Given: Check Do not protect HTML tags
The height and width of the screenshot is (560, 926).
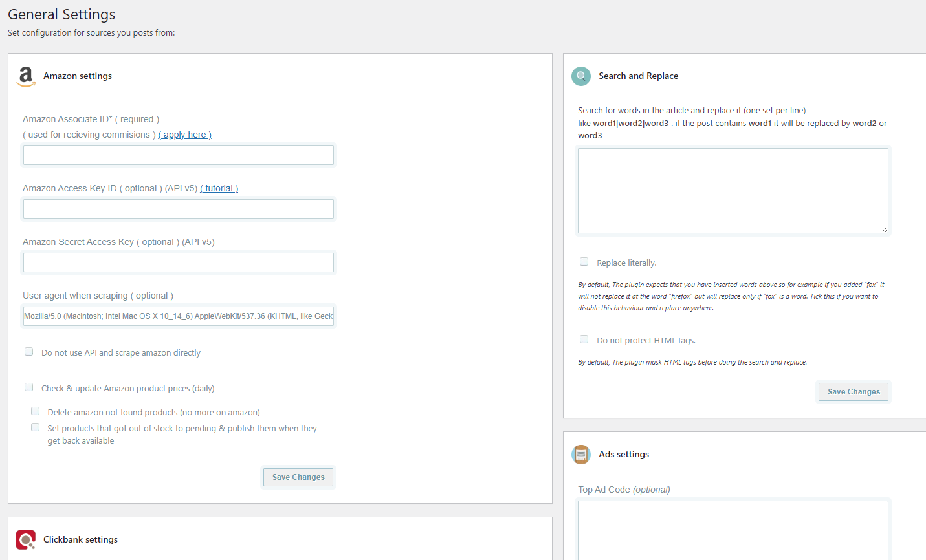Looking at the screenshot, I should coord(584,339).
